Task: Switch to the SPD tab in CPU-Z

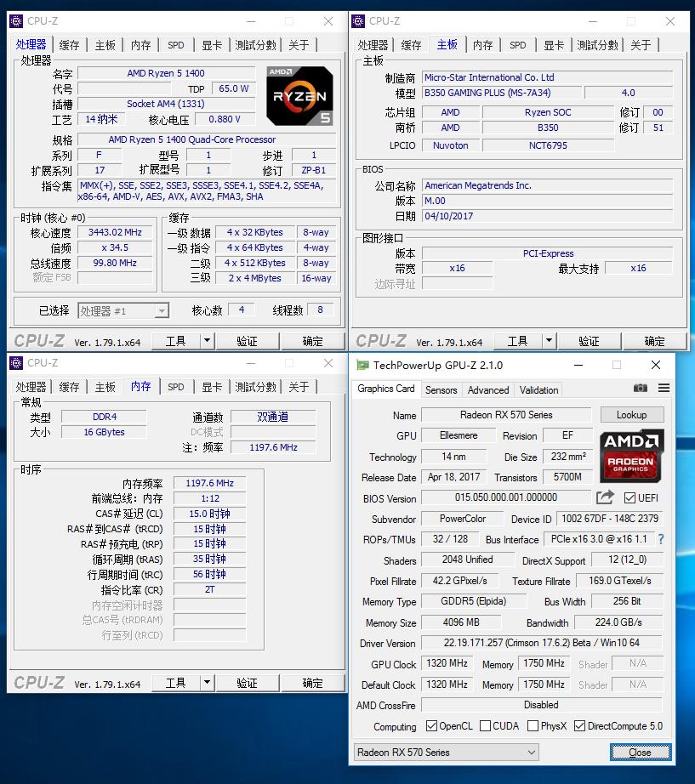Action: pyautogui.click(x=175, y=44)
